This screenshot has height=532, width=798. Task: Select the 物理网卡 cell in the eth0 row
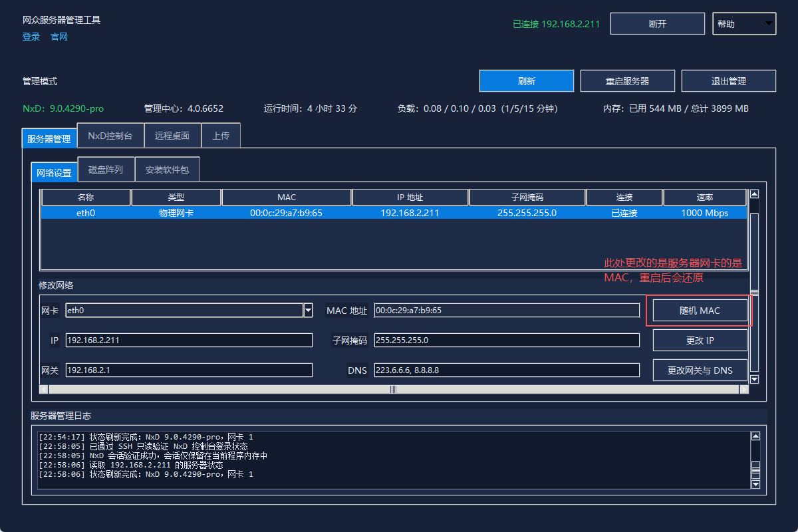176,213
